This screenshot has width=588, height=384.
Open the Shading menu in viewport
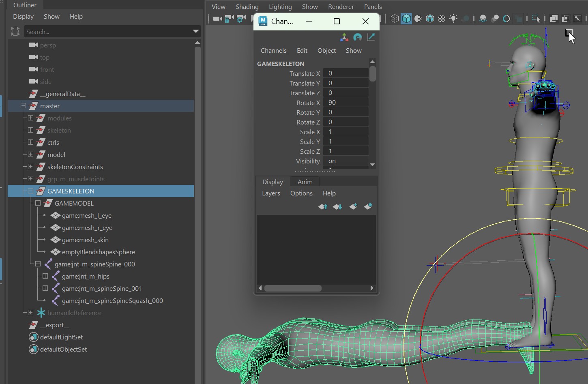(247, 6)
